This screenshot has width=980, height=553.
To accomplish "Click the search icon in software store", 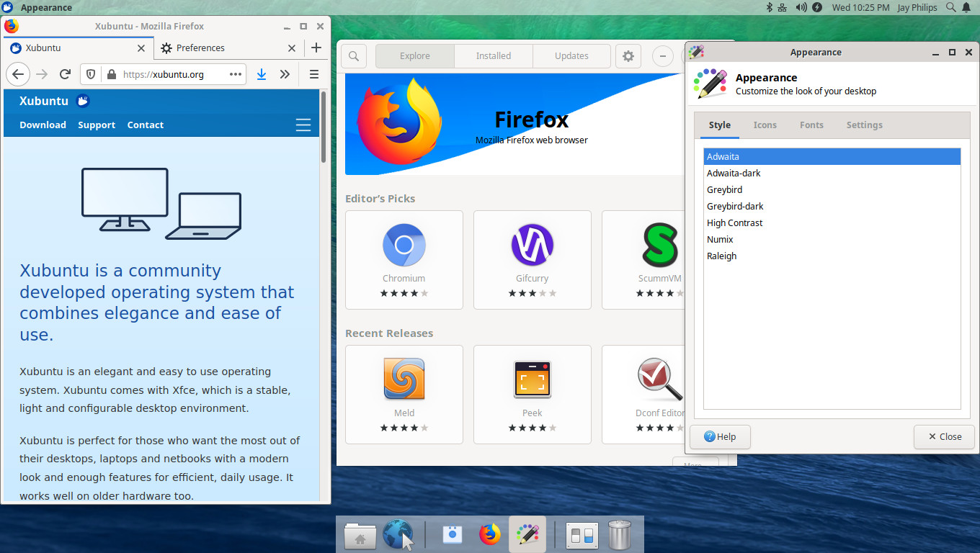I will (x=354, y=56).
